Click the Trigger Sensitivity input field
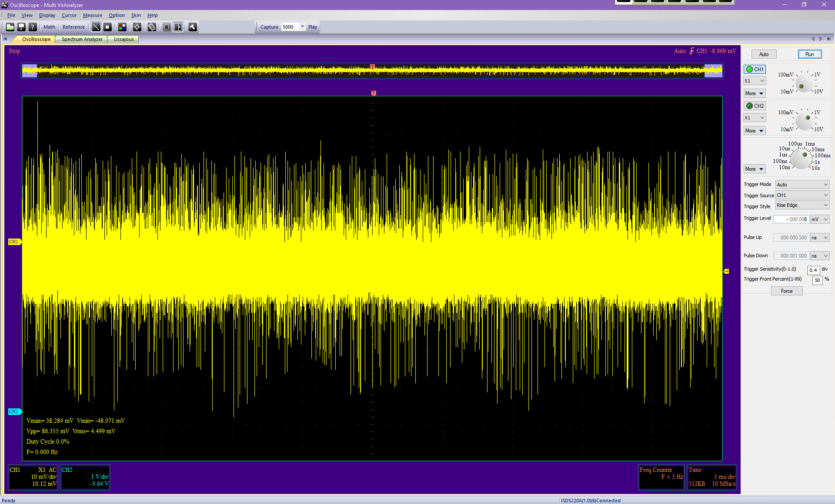835x504 pixels. (813, 270)
